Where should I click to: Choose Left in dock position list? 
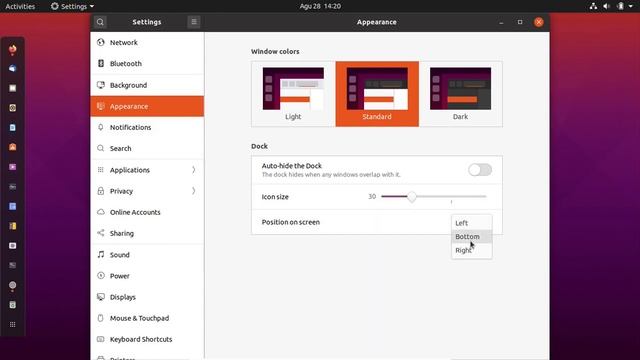click(x=471, y=223)
